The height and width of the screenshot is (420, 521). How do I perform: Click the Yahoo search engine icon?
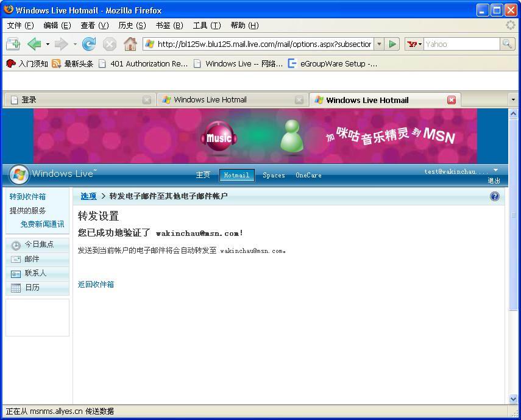[412, 44]
